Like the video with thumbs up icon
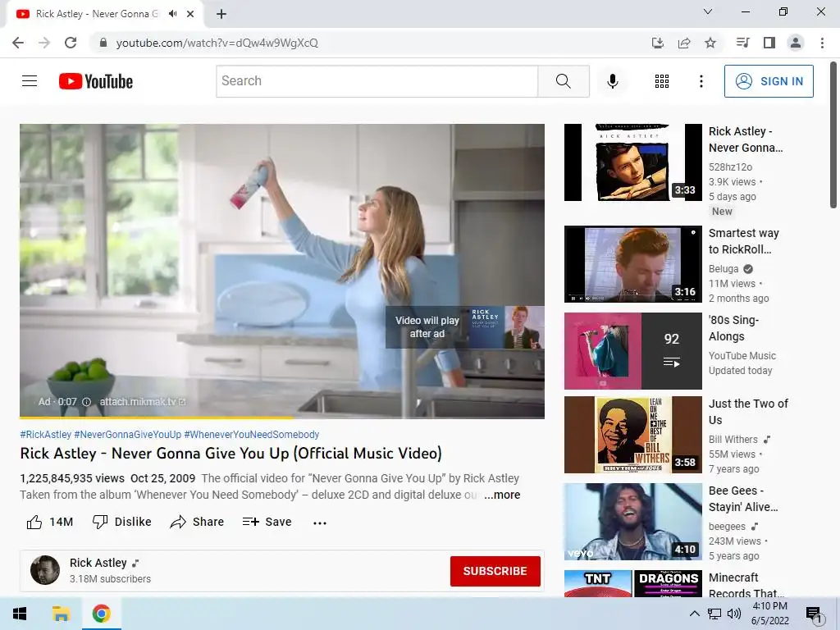 [x=34, y=522]
